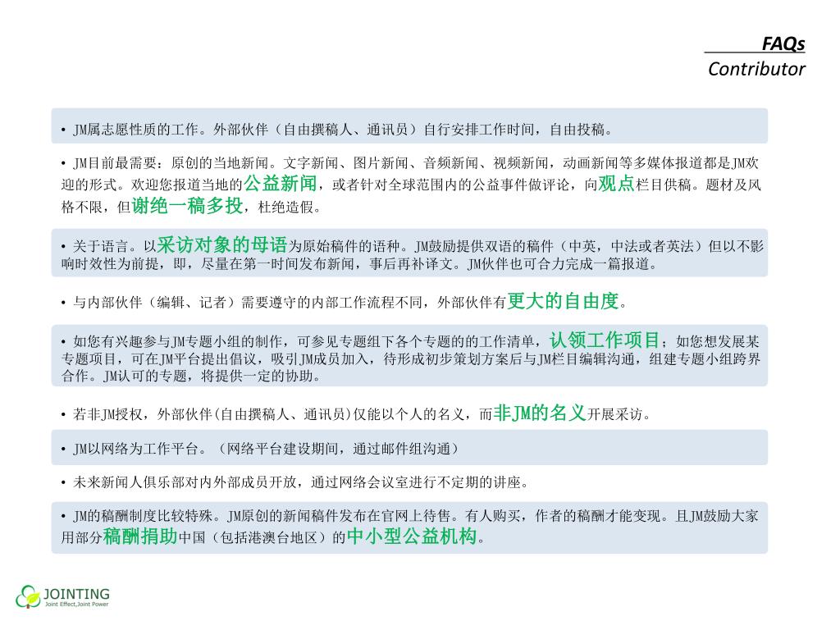The image size is (840, 630).
Task: Click the green text 采访对象的母语
Action: coord(221,244)
